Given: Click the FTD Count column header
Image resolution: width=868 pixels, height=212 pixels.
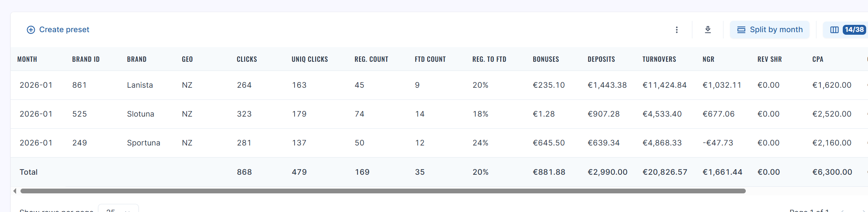Looking at the screenshot, I should pos(430,59).
